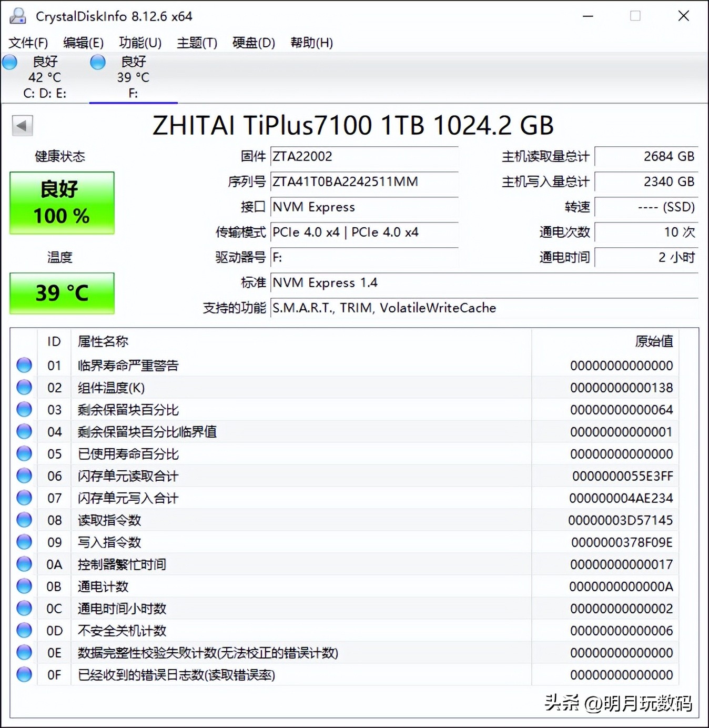Open the 功能(U) function menu
The image size is (709, 728).
139,43
